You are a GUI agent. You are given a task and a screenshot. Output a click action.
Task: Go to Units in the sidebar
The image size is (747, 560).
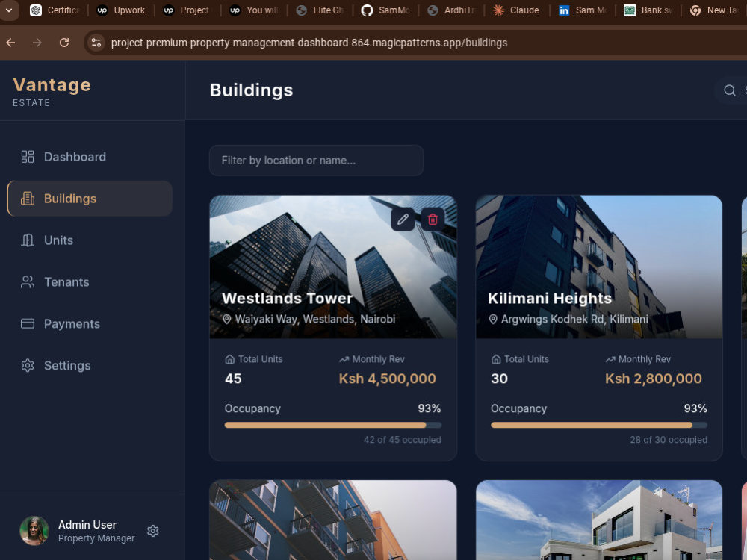(x=90, y=240)
